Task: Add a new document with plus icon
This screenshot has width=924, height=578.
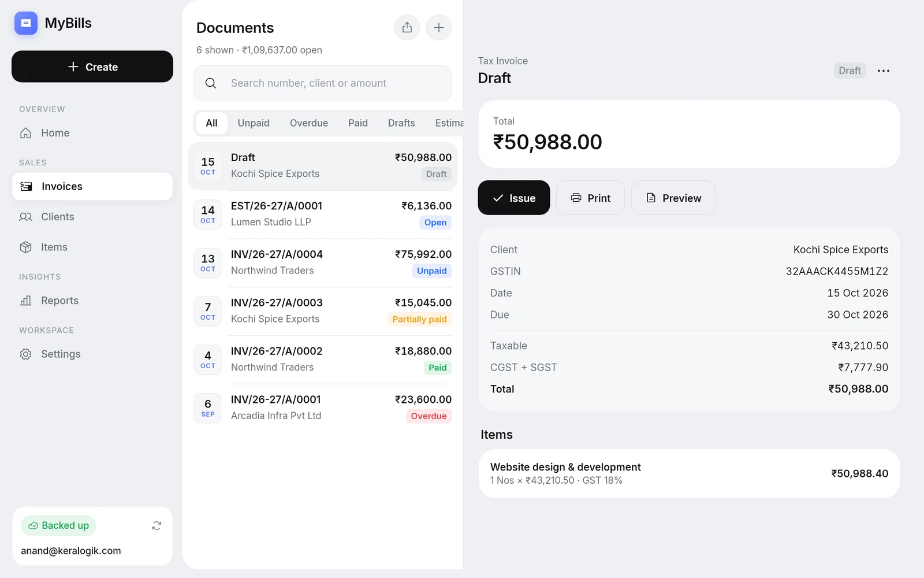Action: (x=439, y=28)
